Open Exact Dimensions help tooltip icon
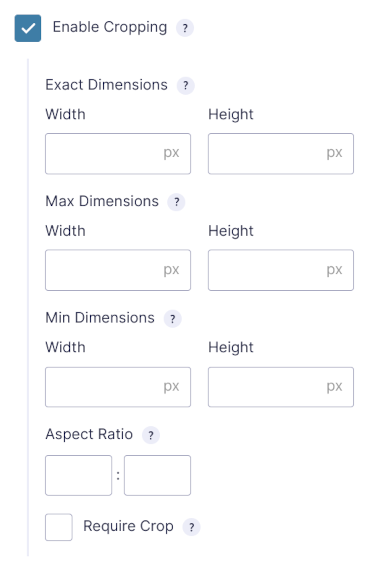 pyautogui.click(x=185, y=86)
